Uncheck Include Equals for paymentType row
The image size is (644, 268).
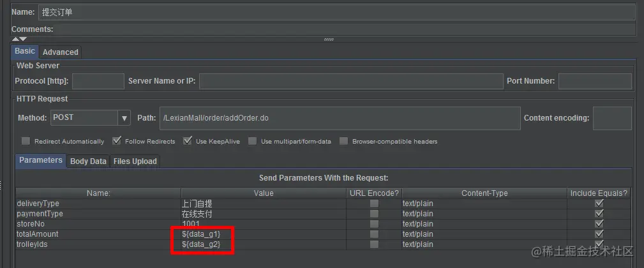coord(599,214)
